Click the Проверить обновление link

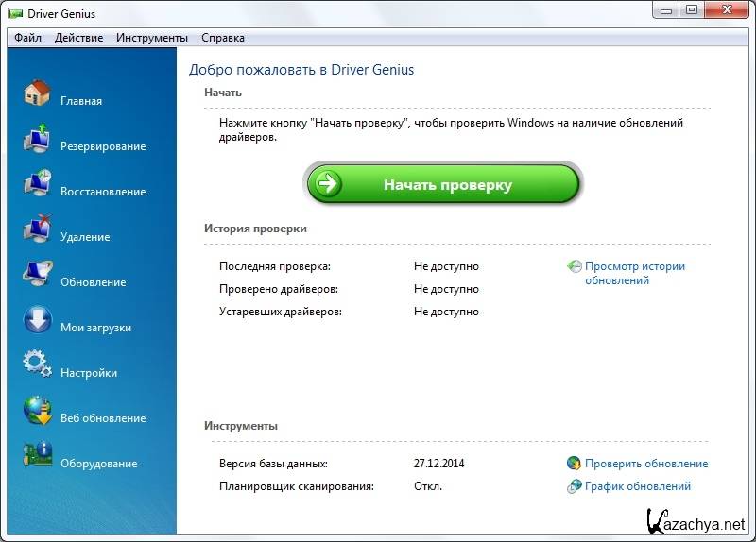point(645,464)
